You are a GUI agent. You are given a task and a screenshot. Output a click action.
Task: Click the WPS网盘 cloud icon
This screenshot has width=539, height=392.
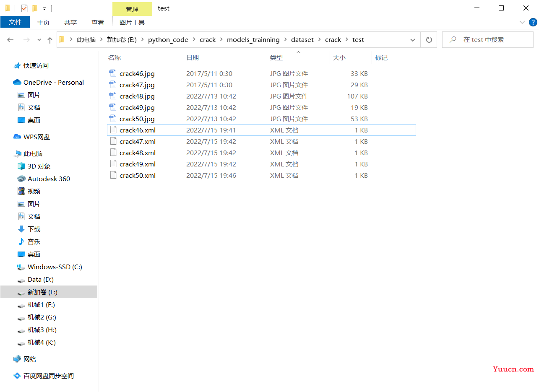17,137
